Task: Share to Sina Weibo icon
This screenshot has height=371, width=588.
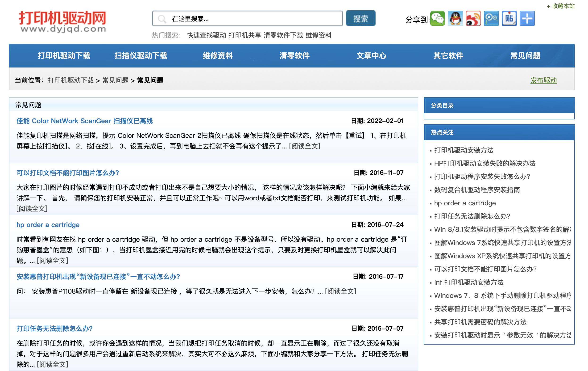Action: coord(473,19)
